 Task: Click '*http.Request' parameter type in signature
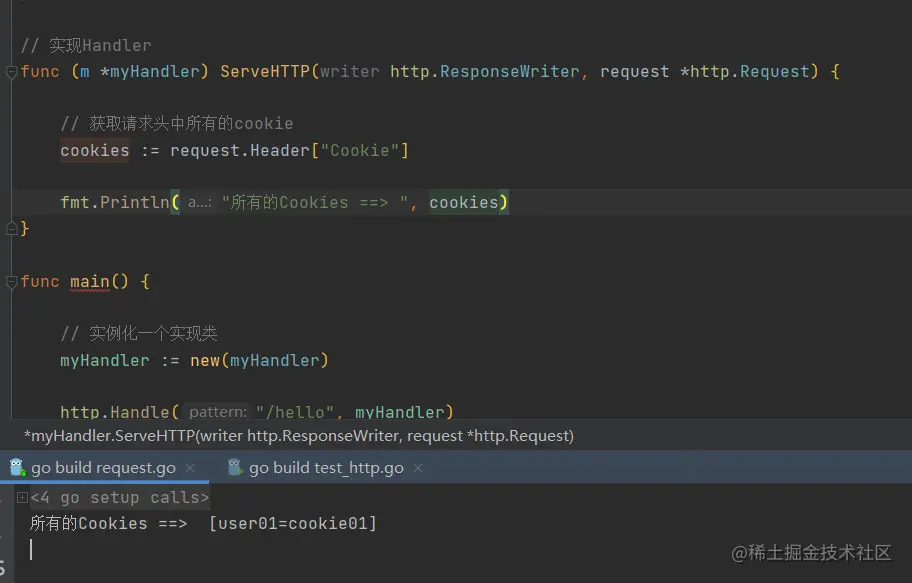pyautogui.click(x=745, y=72)
